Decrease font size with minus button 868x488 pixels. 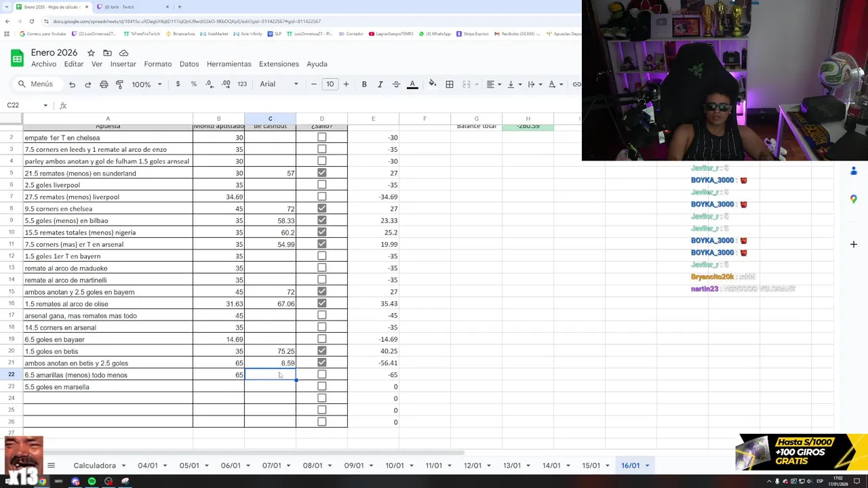pyautogui.click(x=313, y=84)
